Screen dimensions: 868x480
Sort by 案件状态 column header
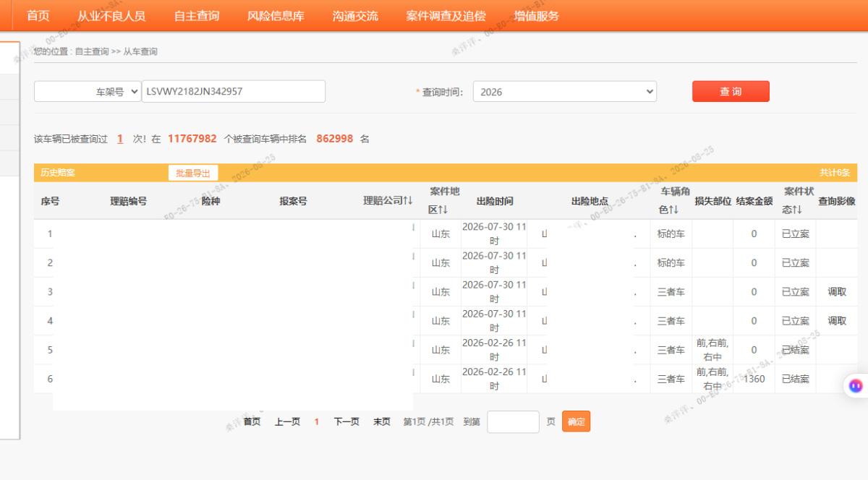pyautogui.click(x=799, y=200)
